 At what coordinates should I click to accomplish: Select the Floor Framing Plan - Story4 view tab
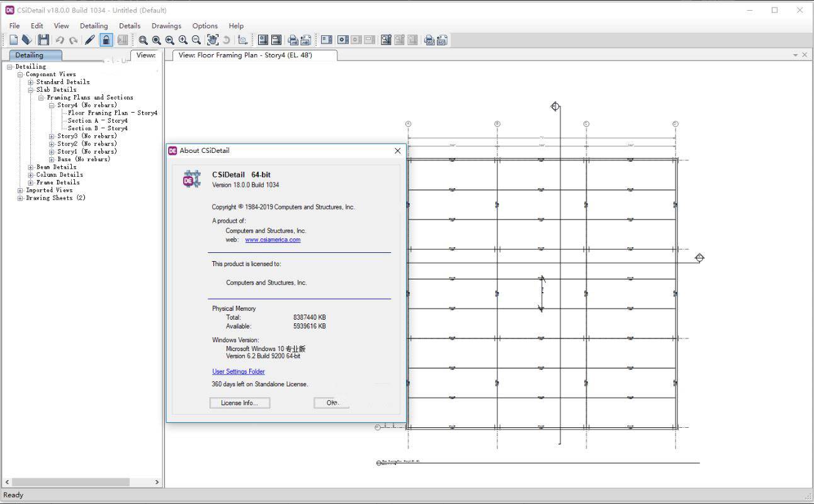254,55
